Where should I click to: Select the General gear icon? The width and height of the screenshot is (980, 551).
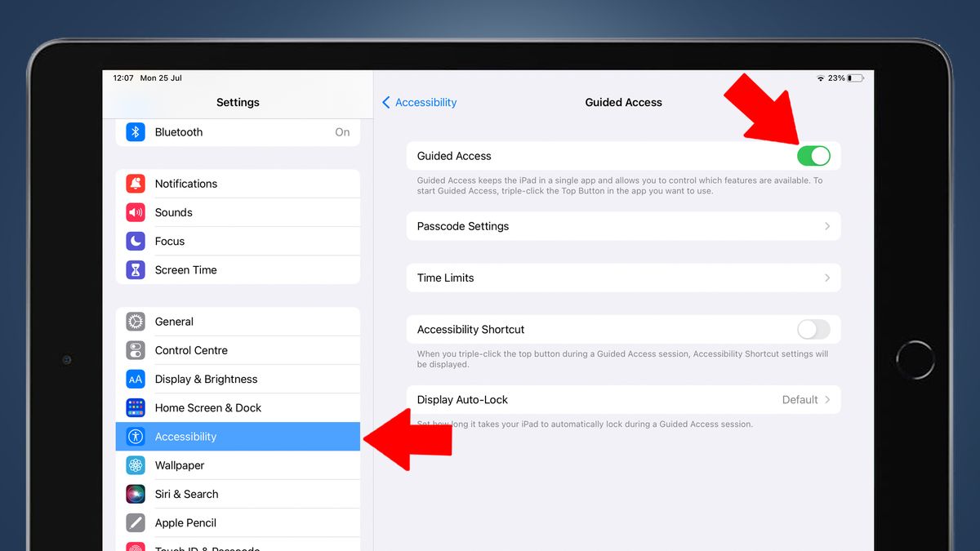(135, 321)
